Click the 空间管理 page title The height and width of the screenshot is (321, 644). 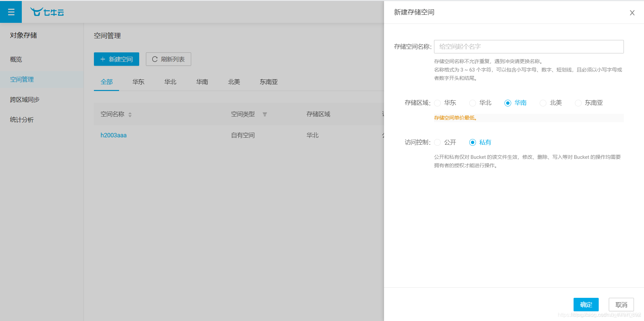point(107,36)
